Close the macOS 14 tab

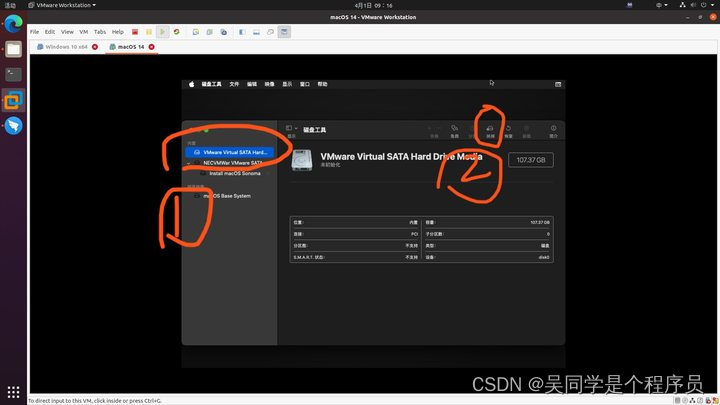pos(152,47)
